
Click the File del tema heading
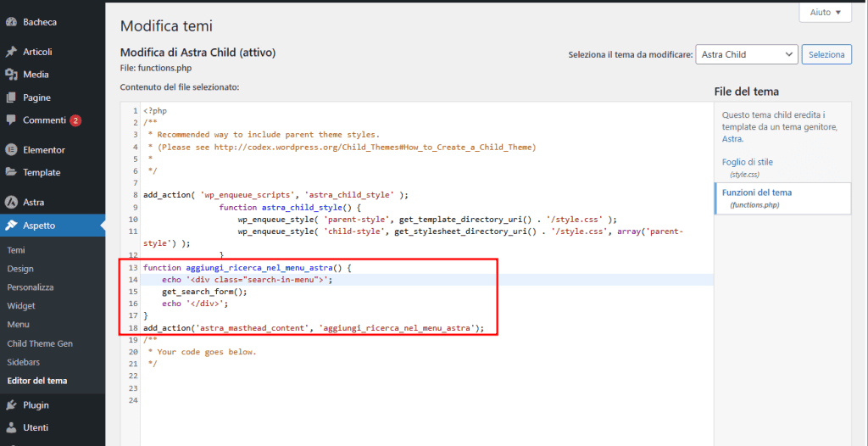click(x=747, y=92)
